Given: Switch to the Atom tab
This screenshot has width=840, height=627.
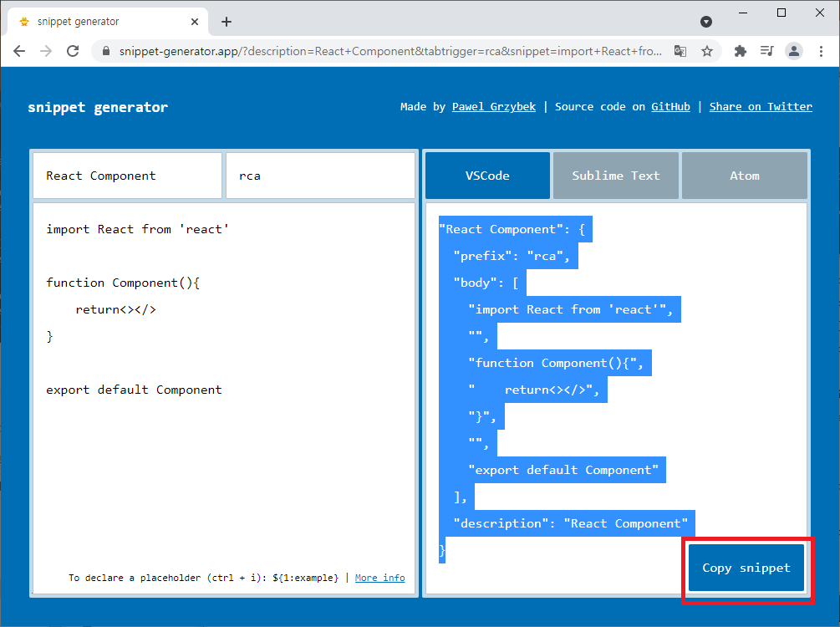Looking at the screenshot, I should tap(745, 176).
